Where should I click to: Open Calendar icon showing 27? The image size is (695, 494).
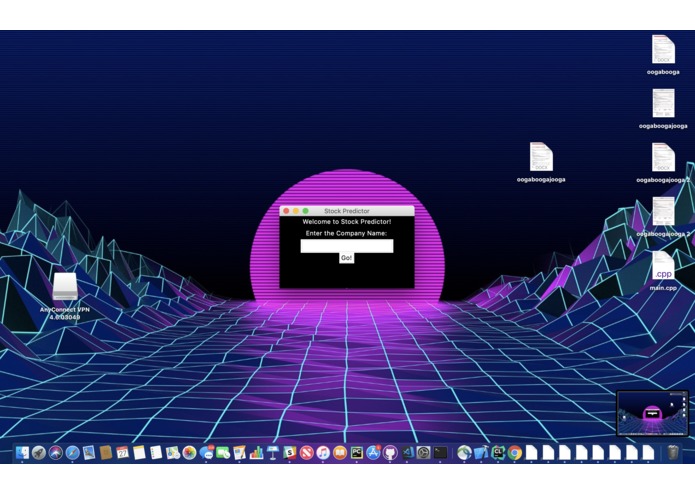122,452
